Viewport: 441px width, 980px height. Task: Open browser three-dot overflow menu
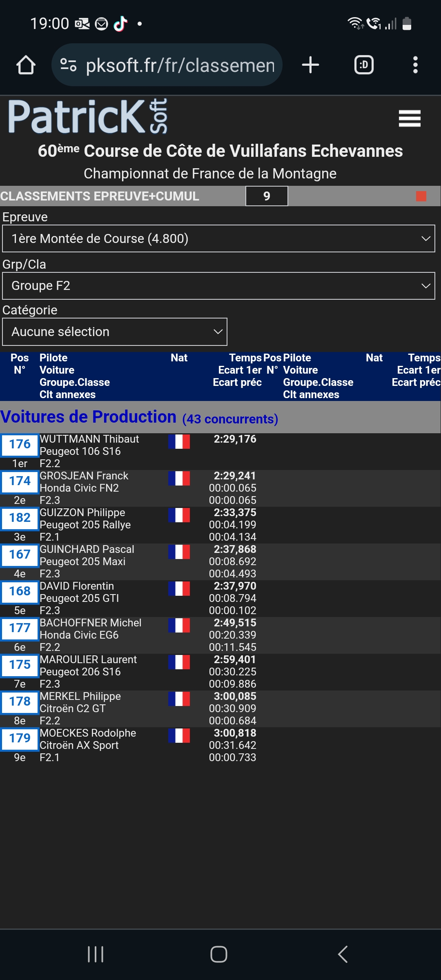(x=415, y=65)
